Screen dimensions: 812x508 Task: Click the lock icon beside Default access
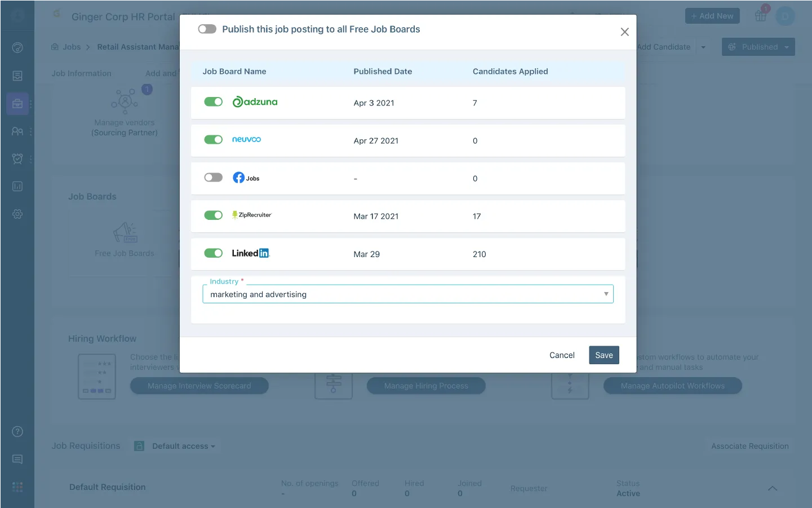pos(139,446)
